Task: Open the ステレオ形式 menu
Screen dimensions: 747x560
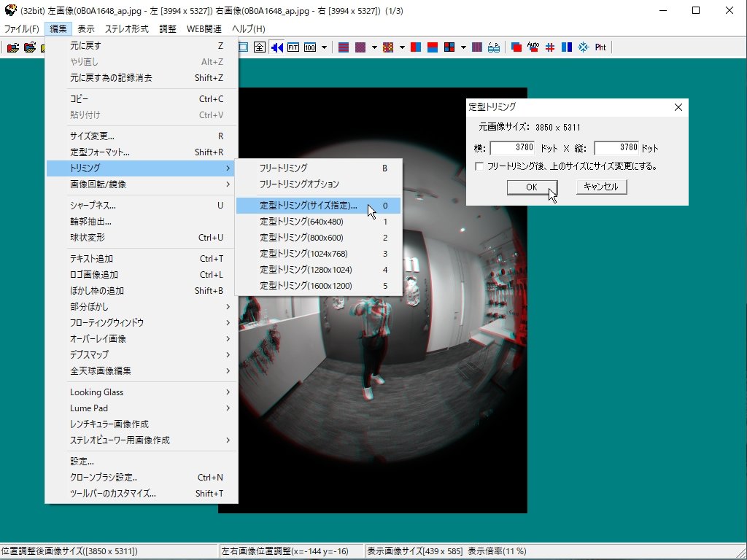Action: (x=127, y=29)
